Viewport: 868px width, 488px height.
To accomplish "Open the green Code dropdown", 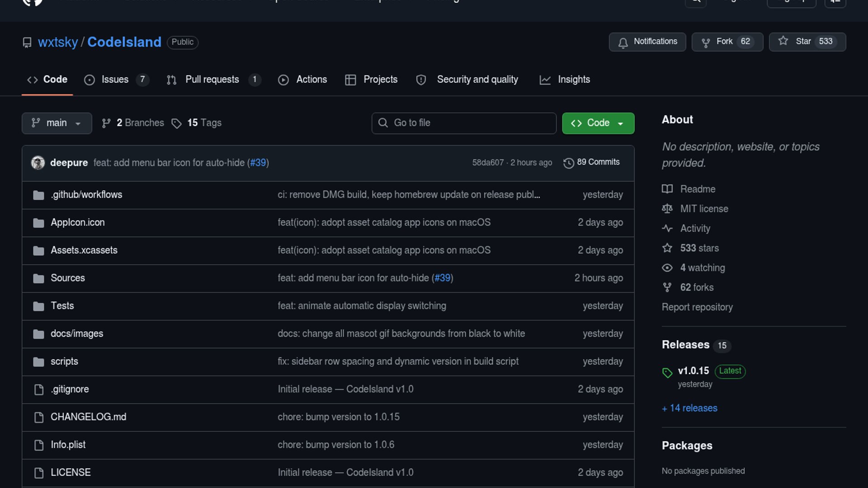I will (x=598, y=123).
